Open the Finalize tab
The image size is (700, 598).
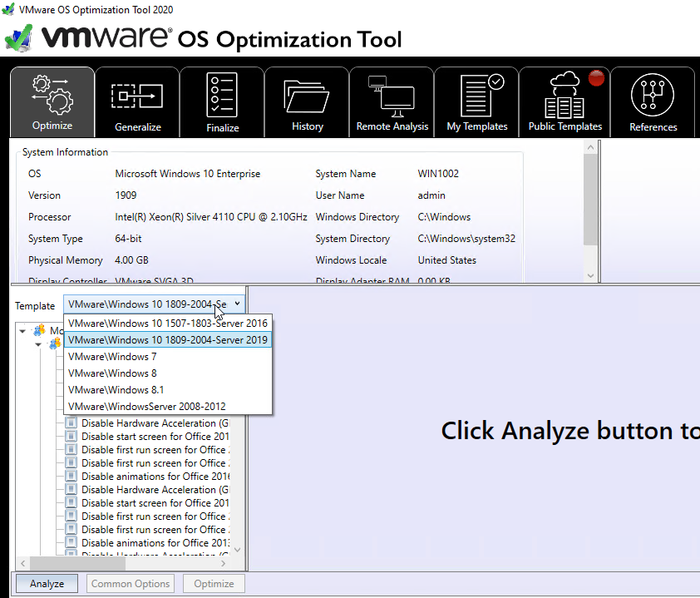tap(222, 102)
